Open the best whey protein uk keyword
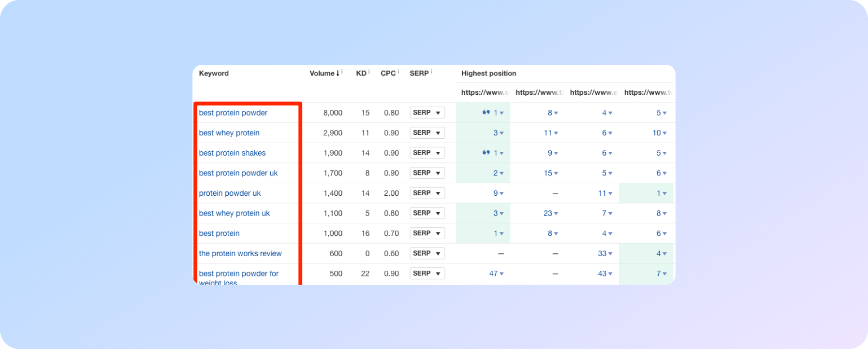868x349 pixels. coord(235,213)
